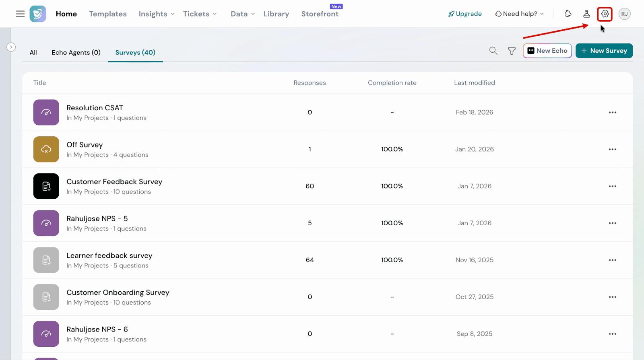This screenshot has width=644, height=360.
Task: Click the Responses column header
Action: [x=310, y=83]
